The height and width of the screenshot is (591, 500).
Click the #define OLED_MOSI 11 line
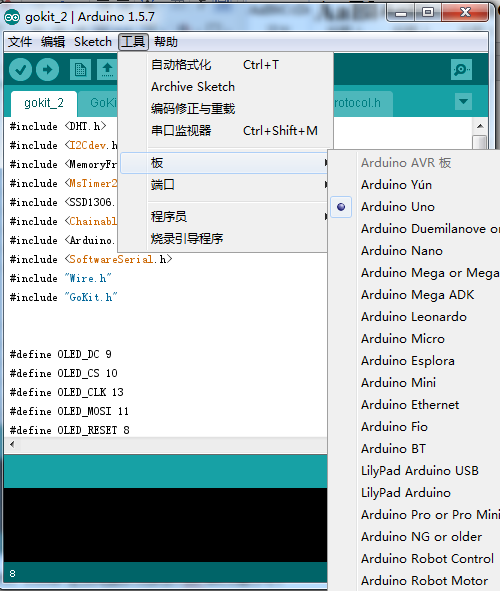coord(69,411)
